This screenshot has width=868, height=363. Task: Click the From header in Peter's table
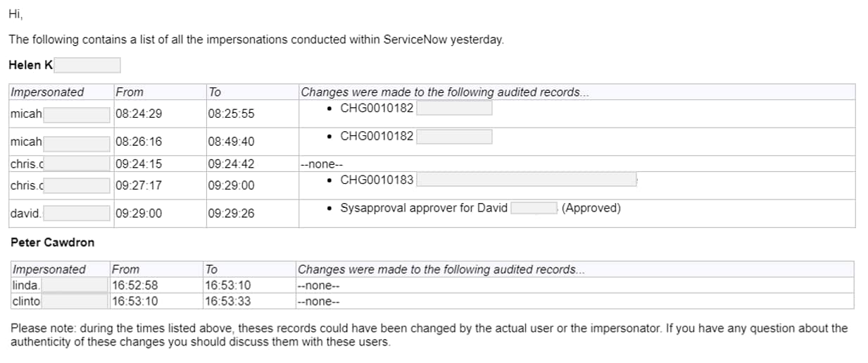(x=126, y=269)
